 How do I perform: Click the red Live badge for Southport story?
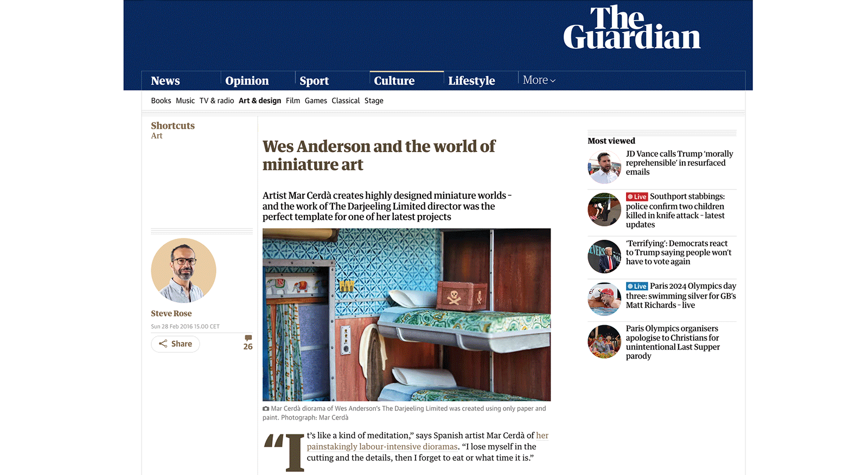[x=637, y=197]
